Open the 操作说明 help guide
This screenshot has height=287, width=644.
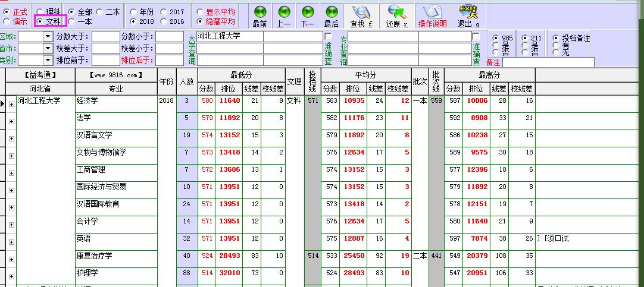(x=433, y=17)
